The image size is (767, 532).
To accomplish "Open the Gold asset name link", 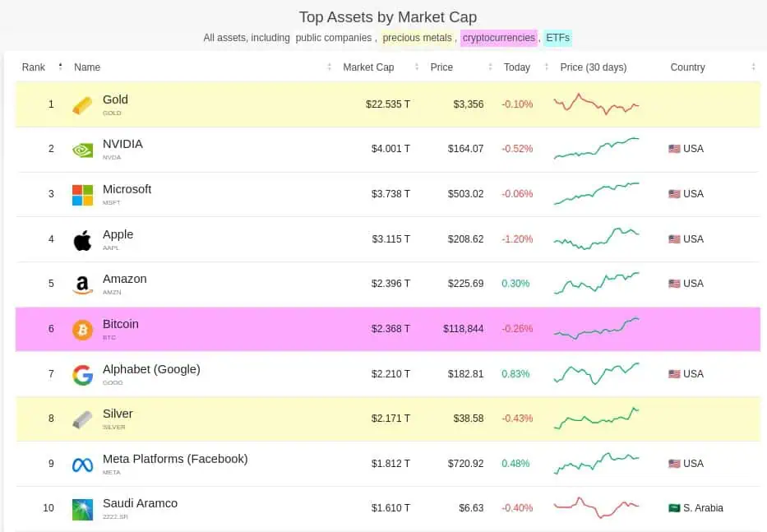I will pos(115,99).
